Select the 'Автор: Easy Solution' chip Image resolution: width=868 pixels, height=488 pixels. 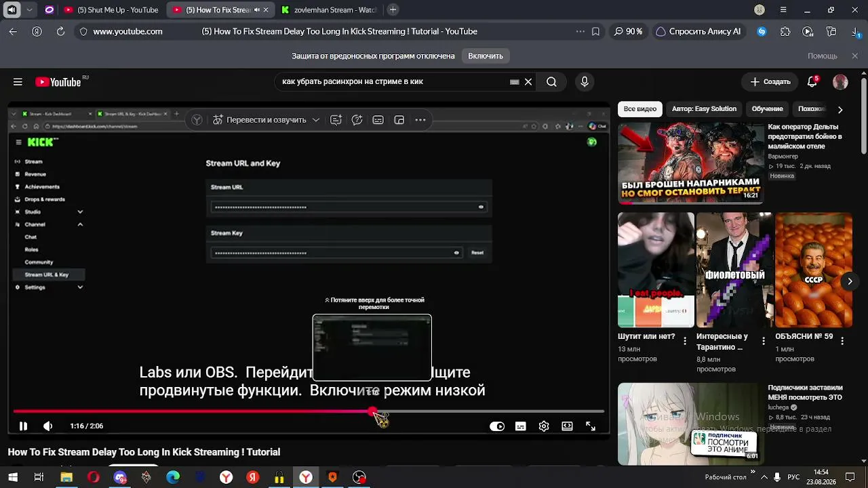(x=704, y=109)
